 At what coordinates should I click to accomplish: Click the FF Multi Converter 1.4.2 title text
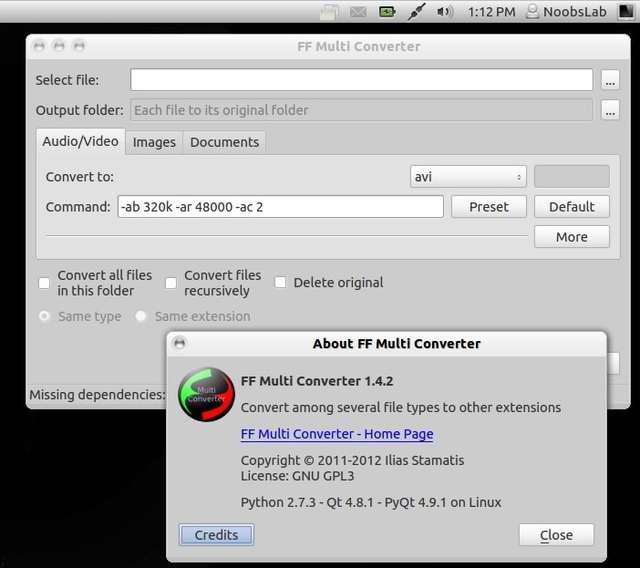(317, 381)
